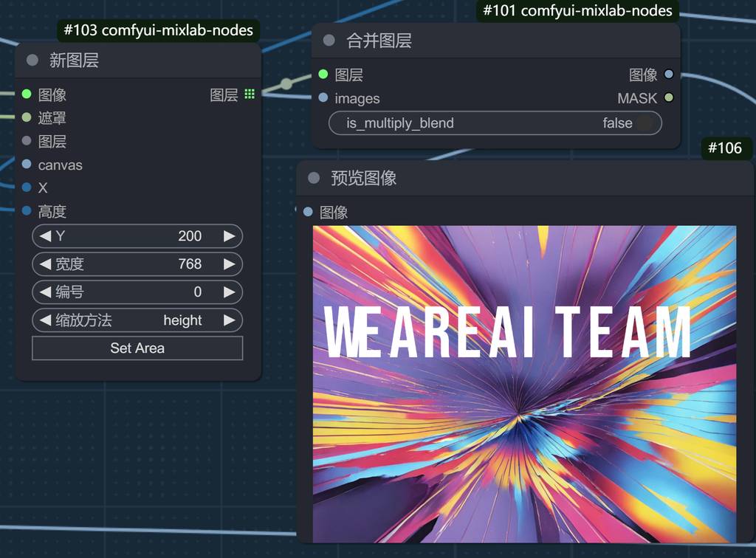Click the green grid 图层 output port
Screen dimensions: 756x558
(250, 94)
